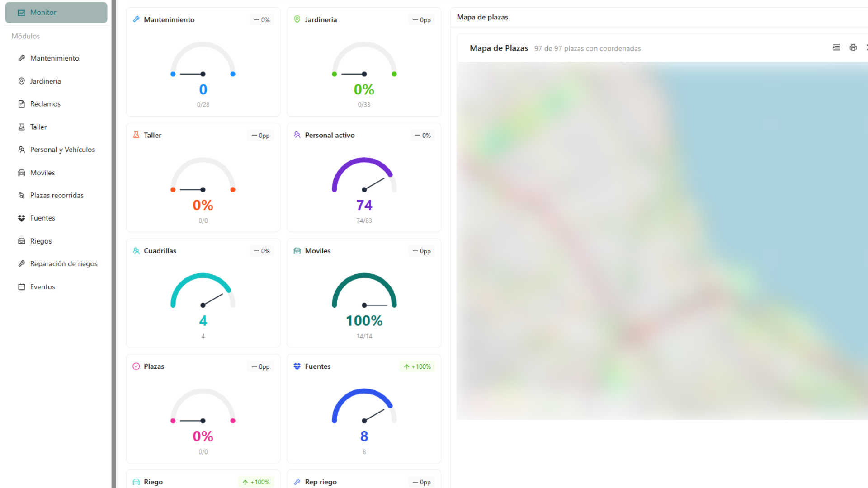The image size is (868, 488).
Task: Click the Mantenimiento gauge
Action: coord(203,60)
